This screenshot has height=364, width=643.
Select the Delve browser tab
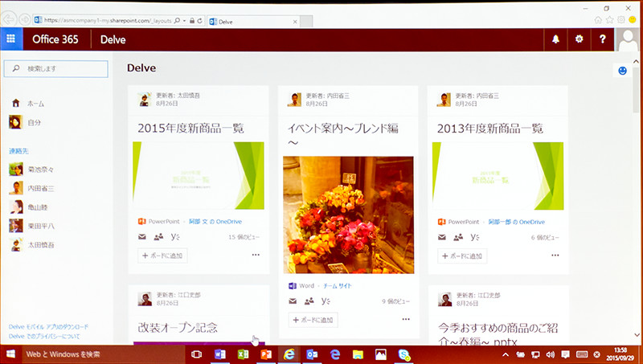tap(253, 22)
